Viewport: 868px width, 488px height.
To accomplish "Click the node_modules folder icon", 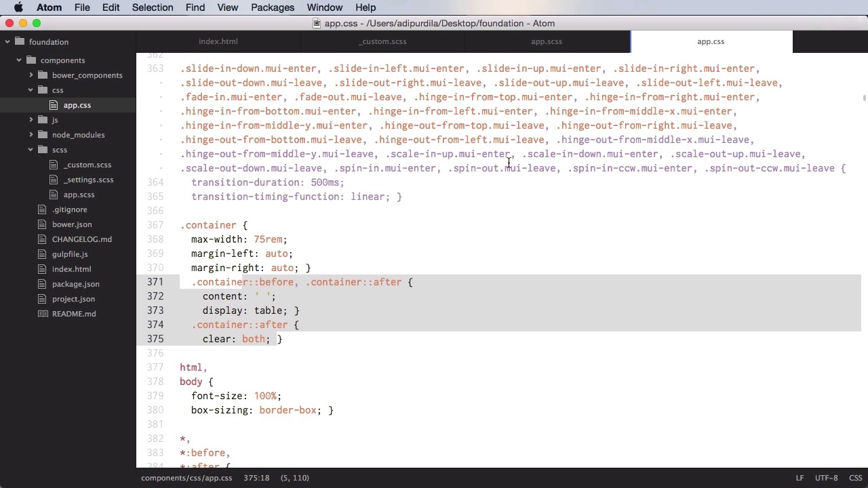I will [43, 135].
